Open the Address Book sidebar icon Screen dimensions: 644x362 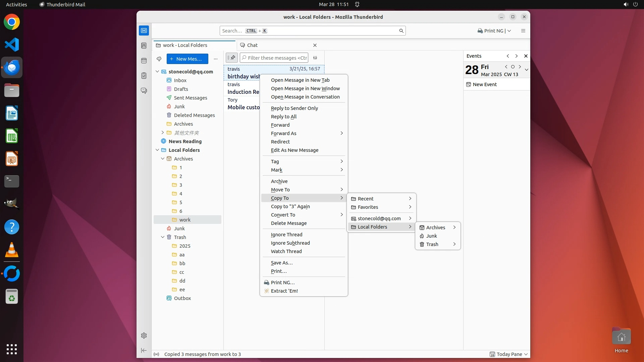(144, 46)
